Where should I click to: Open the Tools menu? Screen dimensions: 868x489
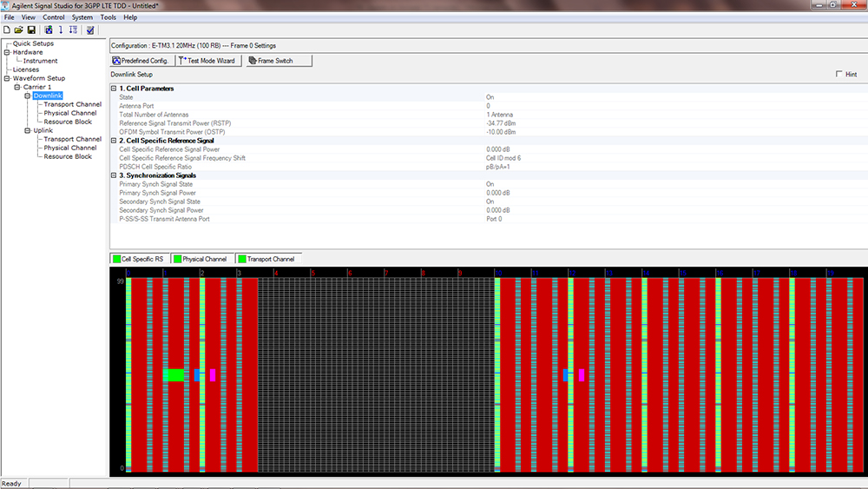coord(108,17)
